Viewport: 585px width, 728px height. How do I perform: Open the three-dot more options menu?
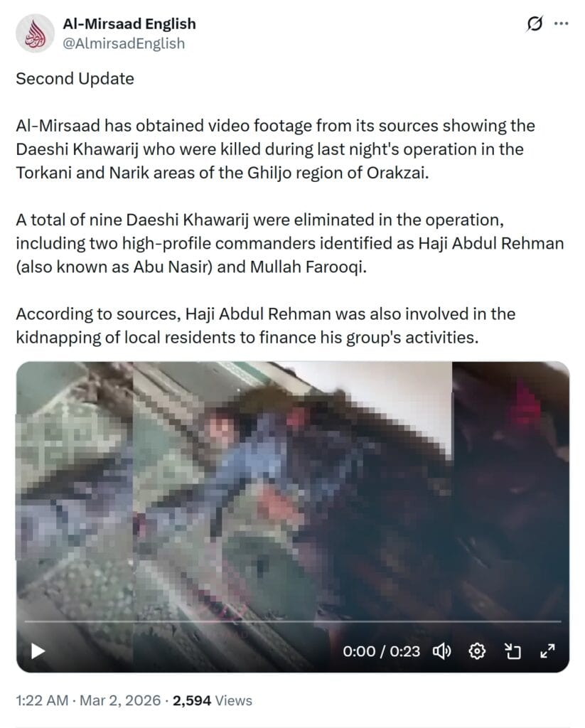(562, 23)
